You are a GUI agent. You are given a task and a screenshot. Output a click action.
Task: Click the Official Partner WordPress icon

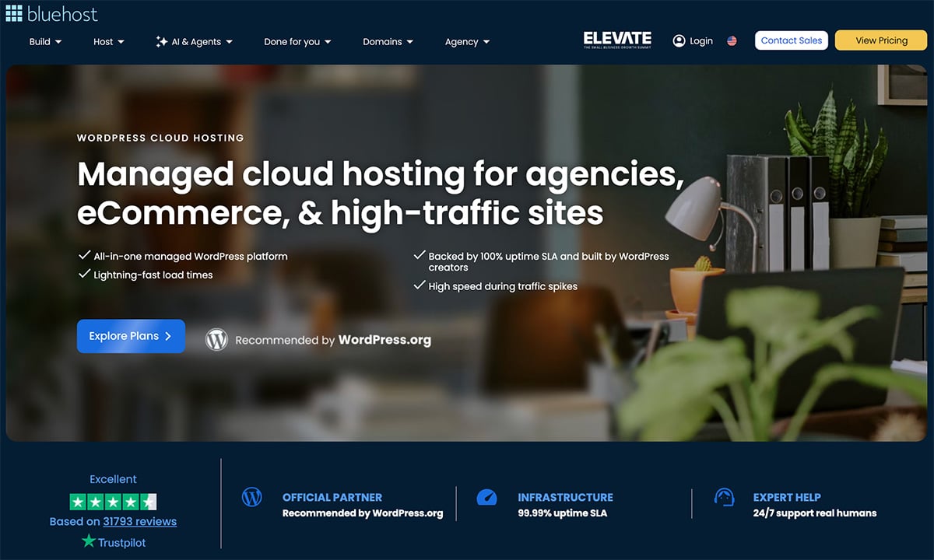point(252,497)
